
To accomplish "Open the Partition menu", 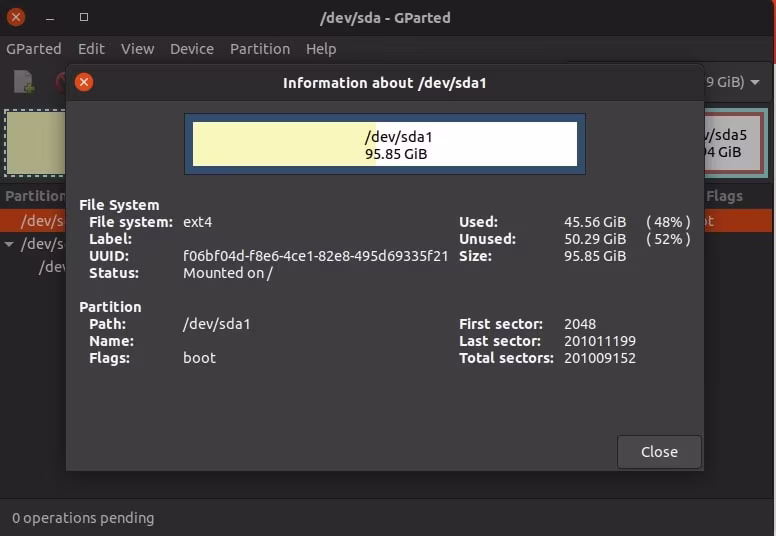I will coord(260,49).
